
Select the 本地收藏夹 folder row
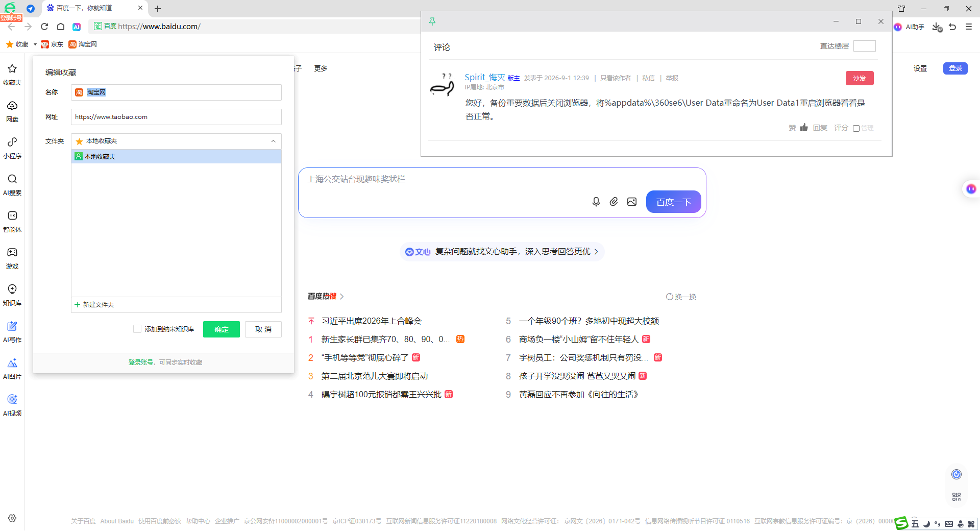tap(176, 156)
